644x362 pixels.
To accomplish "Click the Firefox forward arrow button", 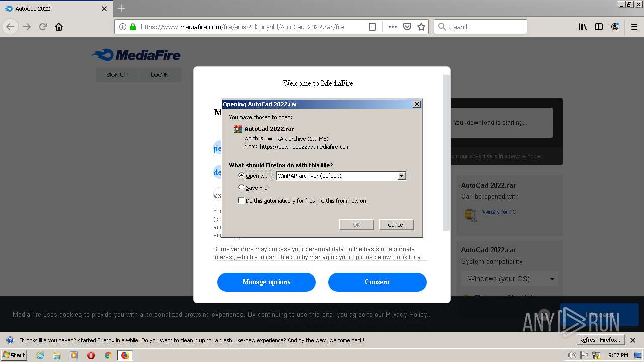I will click(27, 27).
